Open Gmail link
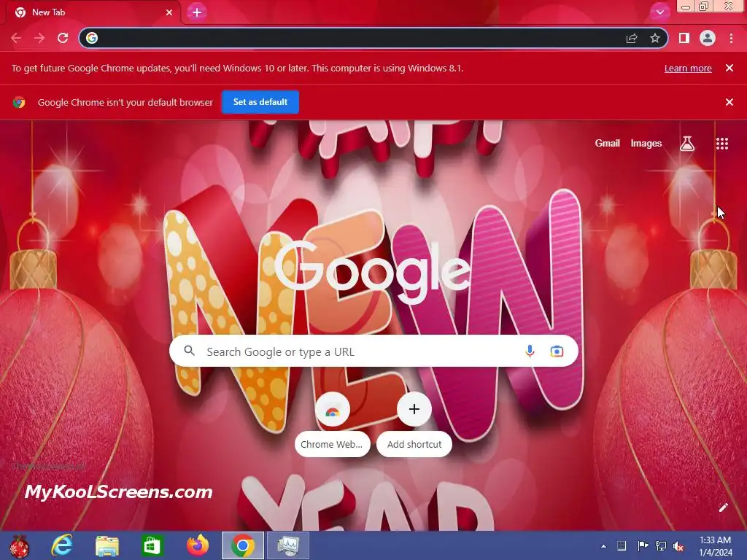Viewport: 747px width, 560px height. (x=608, y=144)
